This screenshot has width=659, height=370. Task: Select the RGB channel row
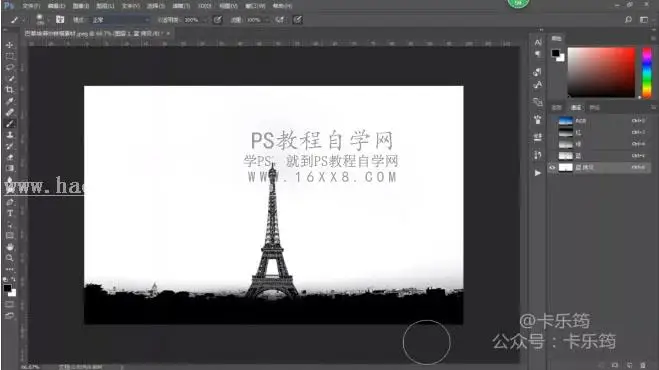click(x=600, y=121)
